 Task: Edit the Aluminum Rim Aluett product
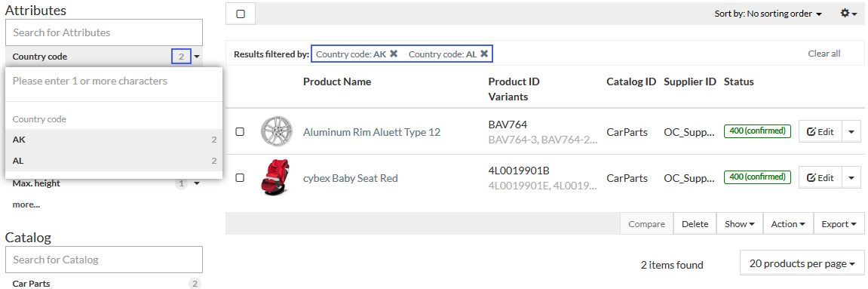pos(820,132)
